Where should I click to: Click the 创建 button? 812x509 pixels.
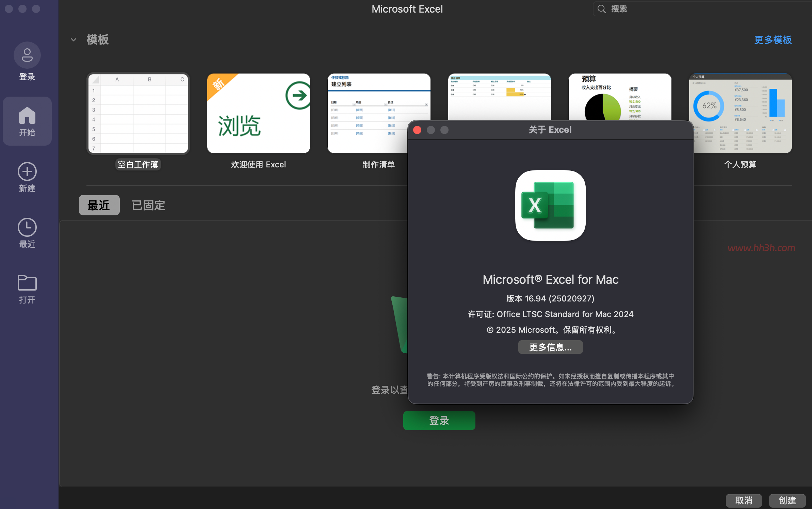tap(787, 500)
